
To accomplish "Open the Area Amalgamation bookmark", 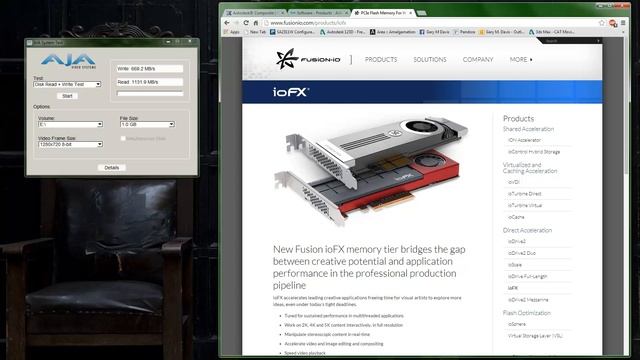I will point(393,32).
